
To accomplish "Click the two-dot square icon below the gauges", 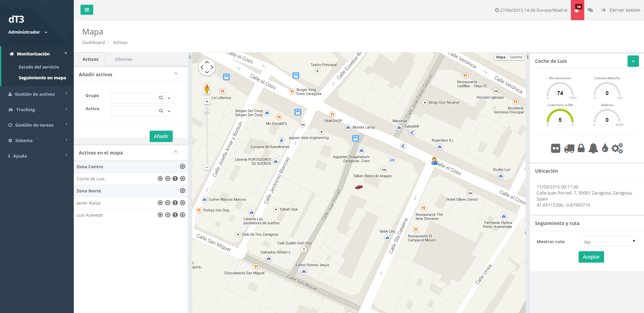I will point(556,148).
